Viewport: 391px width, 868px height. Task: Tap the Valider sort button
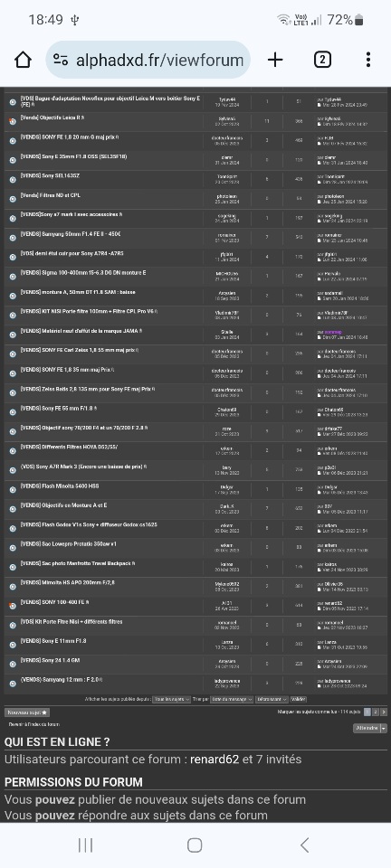point(298,700)
